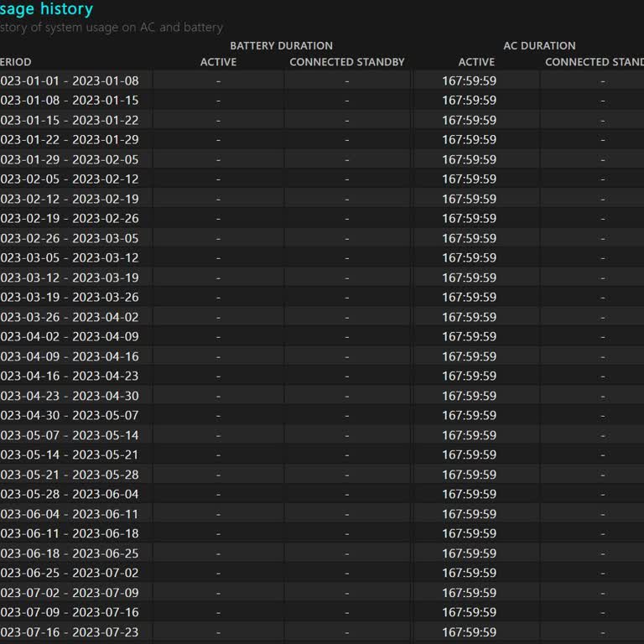Click AC active time for 2023-04-09 - 2023-04-16
Viewport: 644px width, 644px height.
pyautogui.click(x=469, y=356)
